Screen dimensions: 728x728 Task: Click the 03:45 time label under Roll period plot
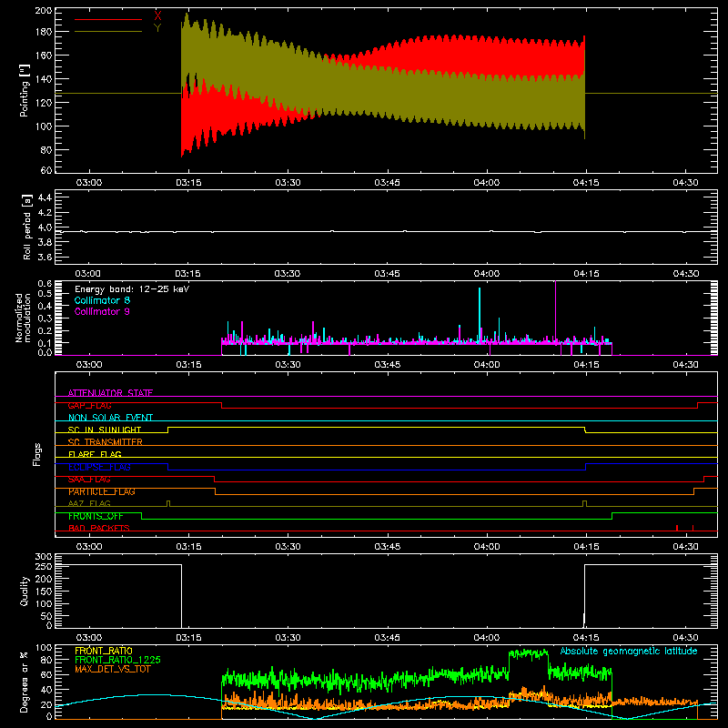tap(388, 274)
